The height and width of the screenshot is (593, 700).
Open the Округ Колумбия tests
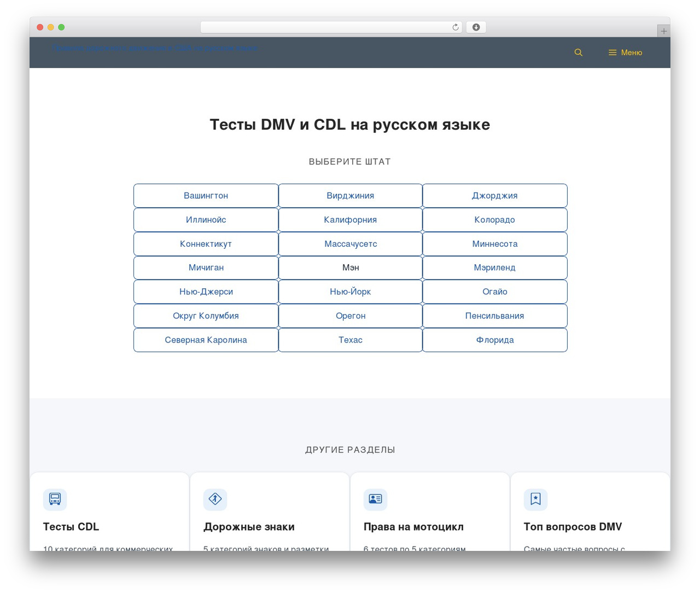tap(206, 316)
